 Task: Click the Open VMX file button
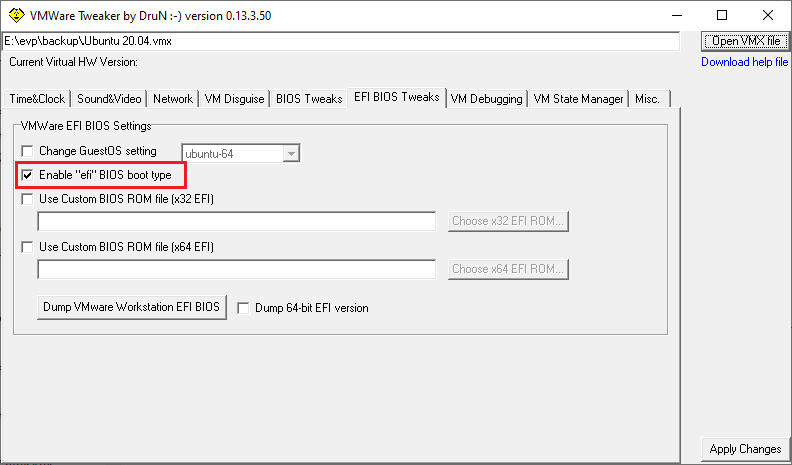coord(745,41)
